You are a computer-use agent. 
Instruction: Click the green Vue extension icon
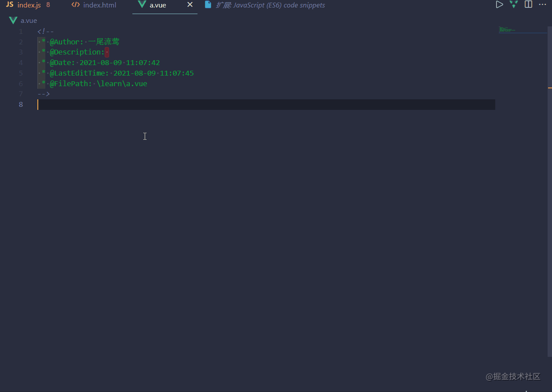click(514, 4)
